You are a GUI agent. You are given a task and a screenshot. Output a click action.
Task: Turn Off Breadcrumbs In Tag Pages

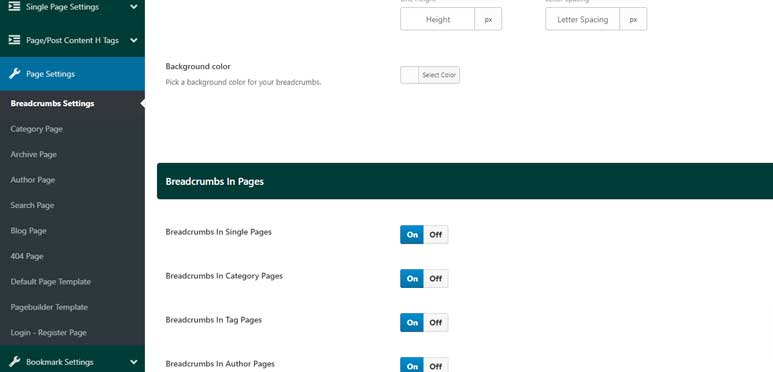[x=436, y=322]
